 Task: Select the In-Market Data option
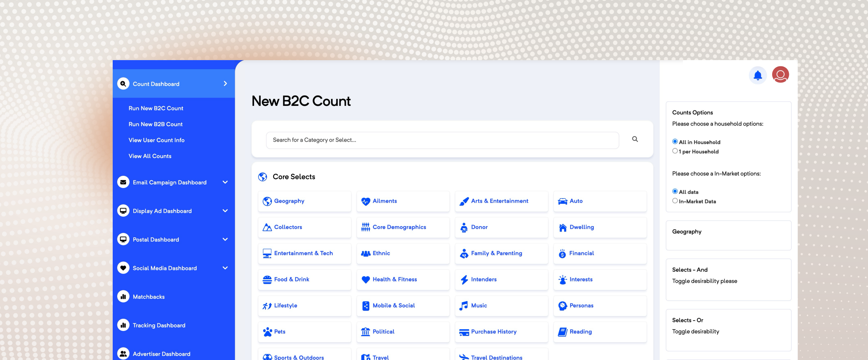point(675,201)
